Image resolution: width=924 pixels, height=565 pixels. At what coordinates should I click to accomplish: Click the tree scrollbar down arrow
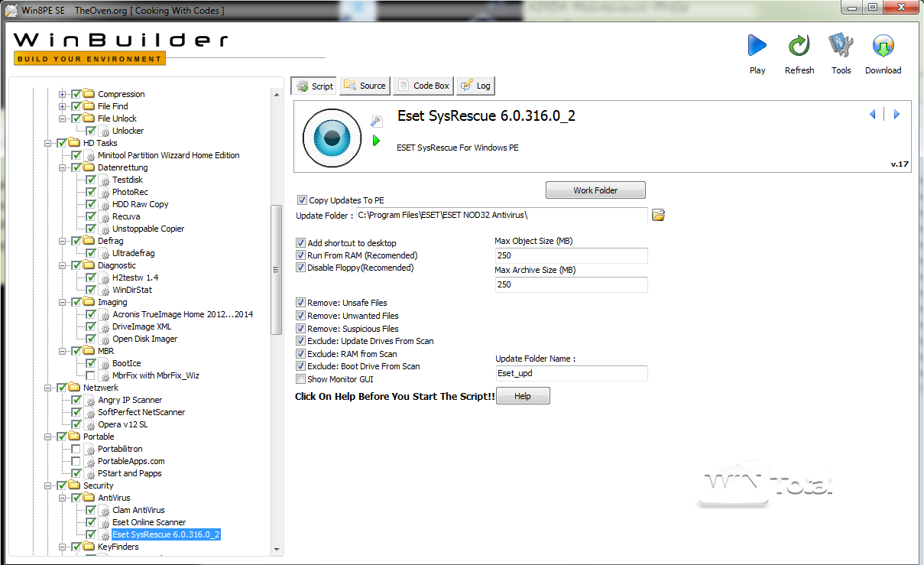point(277,549)
